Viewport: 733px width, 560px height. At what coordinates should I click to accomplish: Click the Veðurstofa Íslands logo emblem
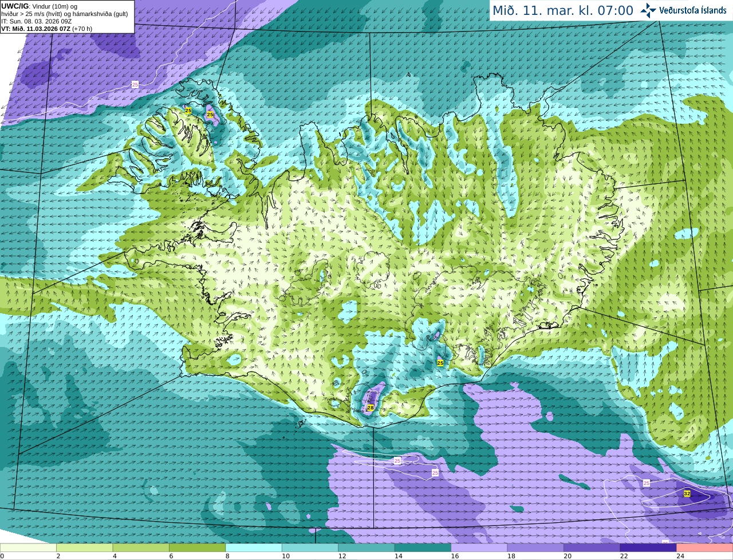pos(648,10)
